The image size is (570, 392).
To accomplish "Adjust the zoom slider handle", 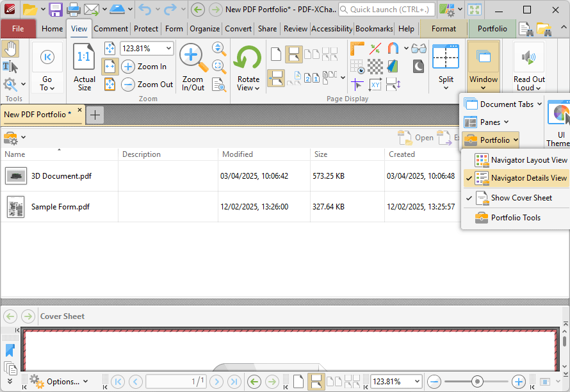I will [477, 382].
